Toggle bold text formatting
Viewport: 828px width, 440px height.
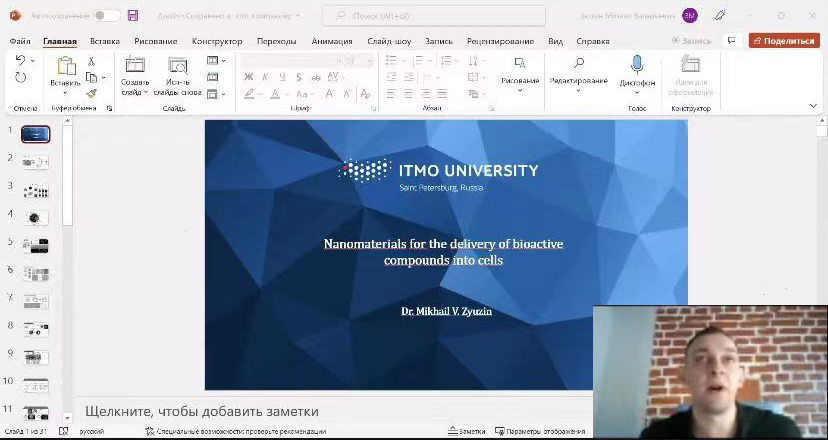coord(250,77)
